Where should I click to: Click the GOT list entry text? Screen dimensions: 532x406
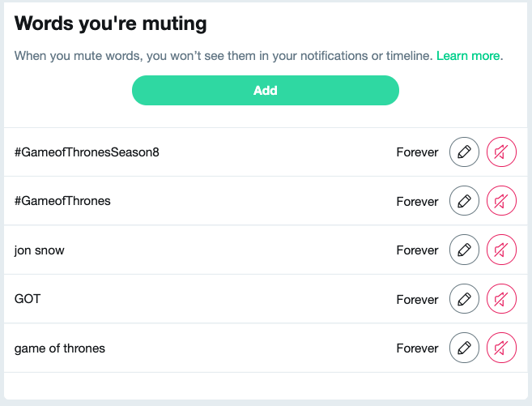click(28, 299)
